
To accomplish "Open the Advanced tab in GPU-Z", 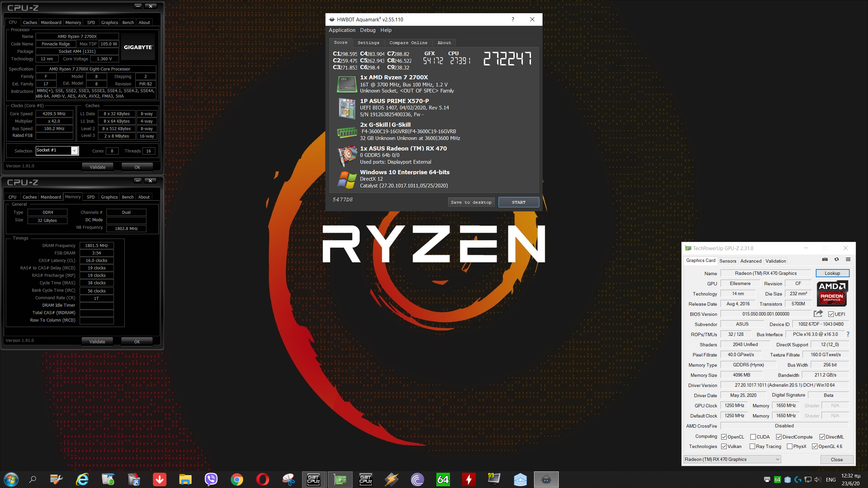I will coord(751,261).
